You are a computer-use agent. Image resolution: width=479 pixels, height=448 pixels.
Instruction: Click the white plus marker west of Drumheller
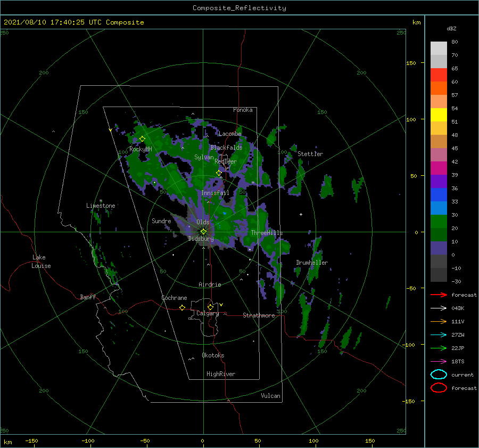301,214
